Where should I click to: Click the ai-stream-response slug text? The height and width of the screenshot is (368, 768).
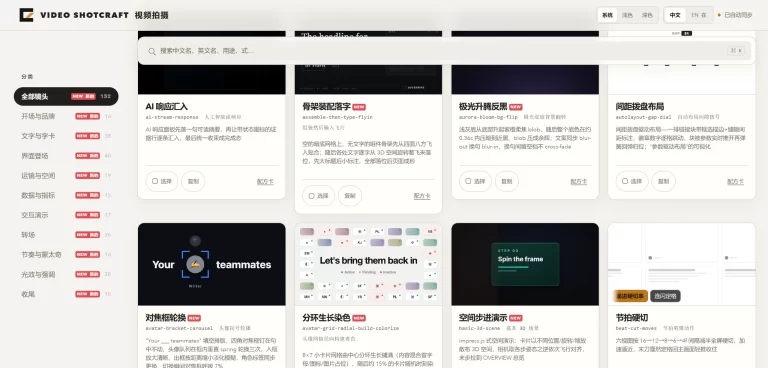point(172,117)
